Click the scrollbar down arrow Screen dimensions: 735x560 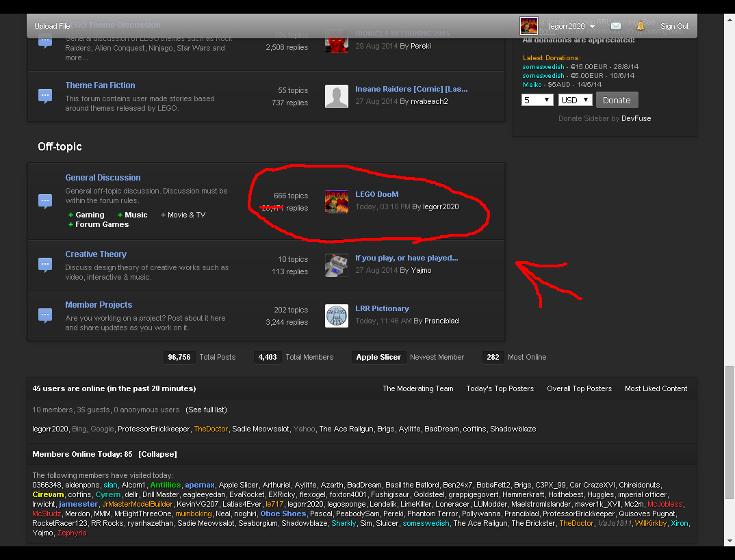[x=730, y=541]
